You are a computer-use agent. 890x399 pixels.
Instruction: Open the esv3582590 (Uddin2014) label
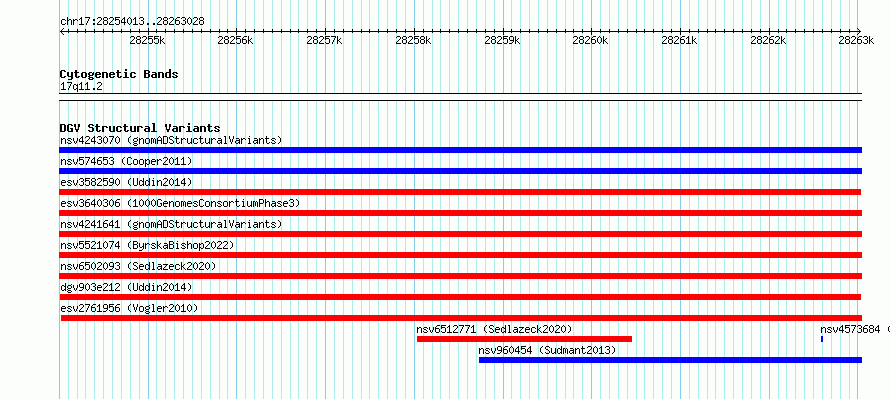coord(126,182)
